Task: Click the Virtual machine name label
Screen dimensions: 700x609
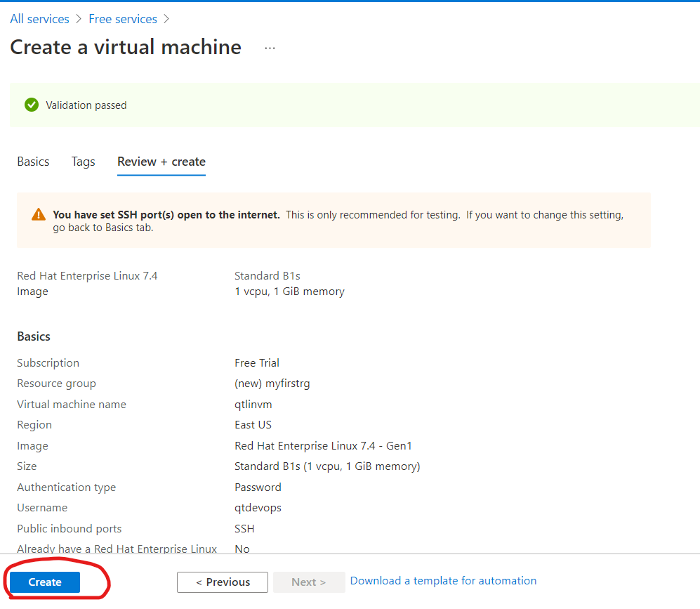Action: (x=72, y=405)
